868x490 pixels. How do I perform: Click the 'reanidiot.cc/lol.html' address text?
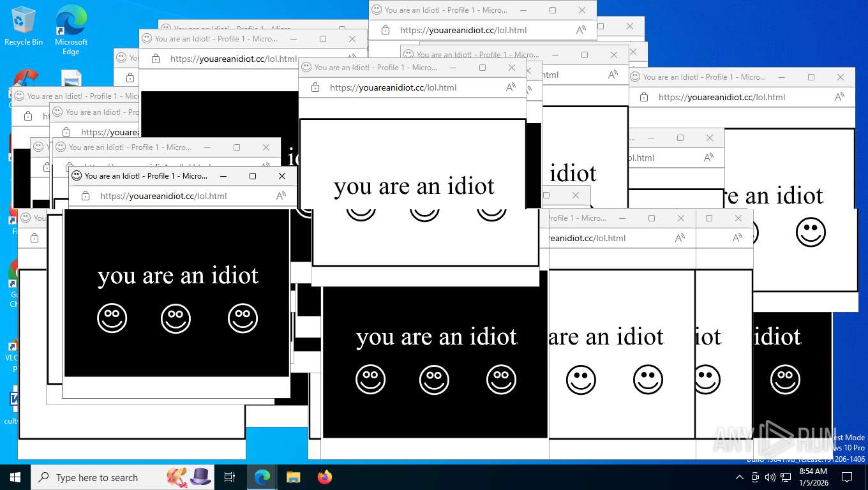coord(587,238)
